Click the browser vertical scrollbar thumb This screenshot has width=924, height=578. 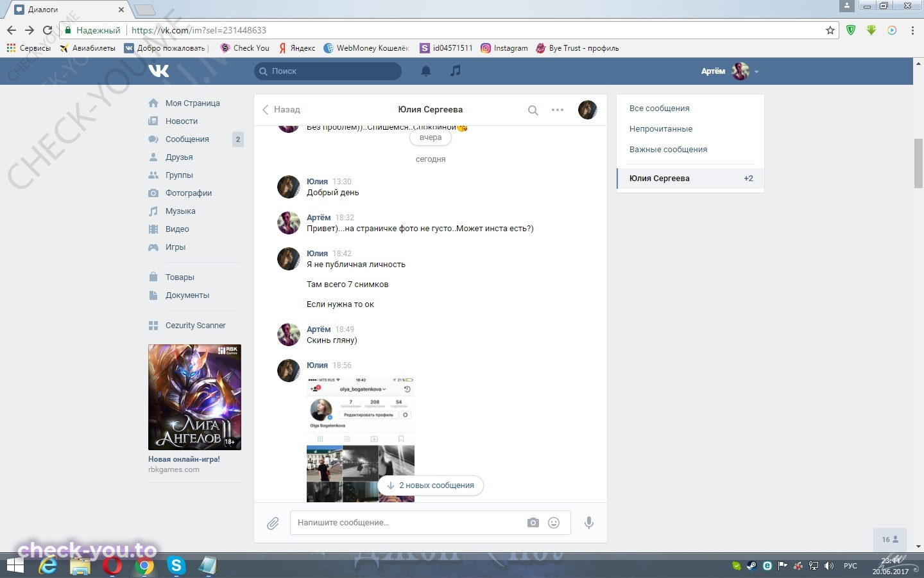point(918,163)
